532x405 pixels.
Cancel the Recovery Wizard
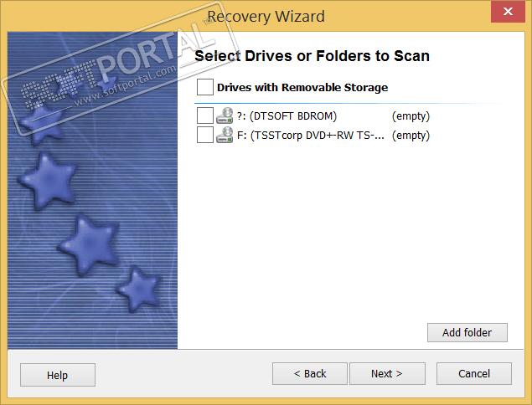pyautogui.click(x=474, y=373)
